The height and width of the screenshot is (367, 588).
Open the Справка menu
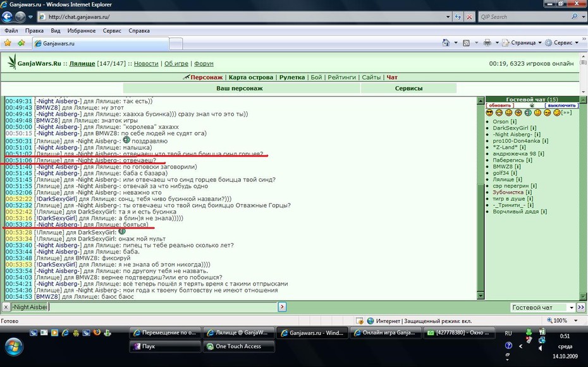(139, 31)
